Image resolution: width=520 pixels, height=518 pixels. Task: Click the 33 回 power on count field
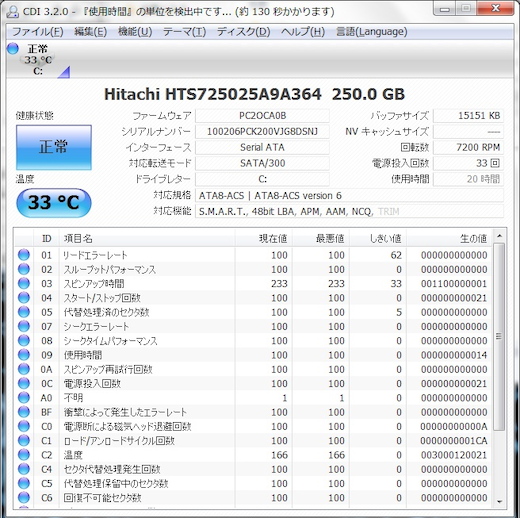[x=468, y=163]
